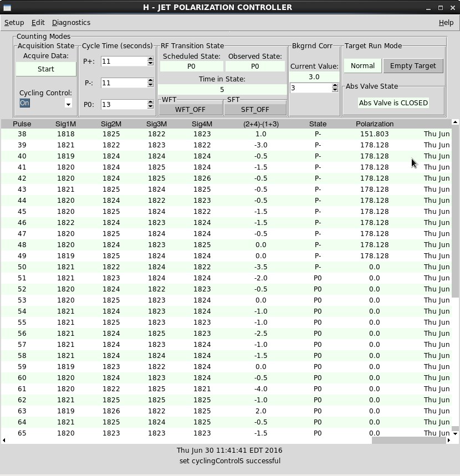Click the Observed State P0 field
This screenshot has height=476, width=460.
click(255, 66)
